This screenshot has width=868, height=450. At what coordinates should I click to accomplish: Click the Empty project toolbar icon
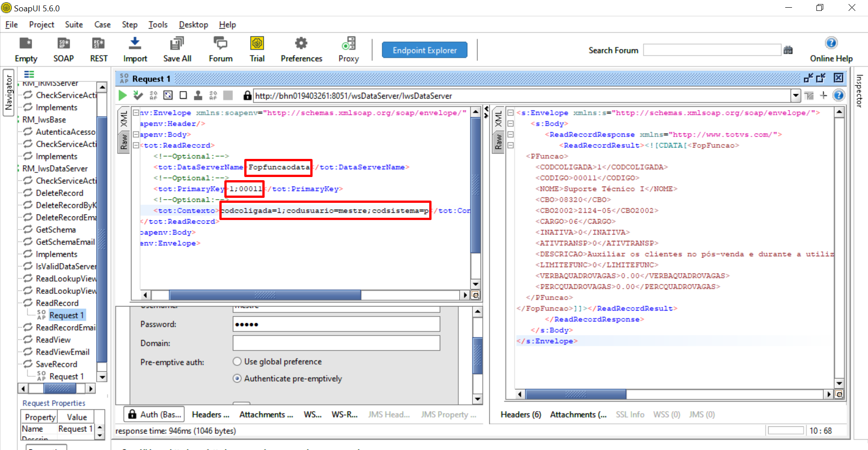click(26, 44)
